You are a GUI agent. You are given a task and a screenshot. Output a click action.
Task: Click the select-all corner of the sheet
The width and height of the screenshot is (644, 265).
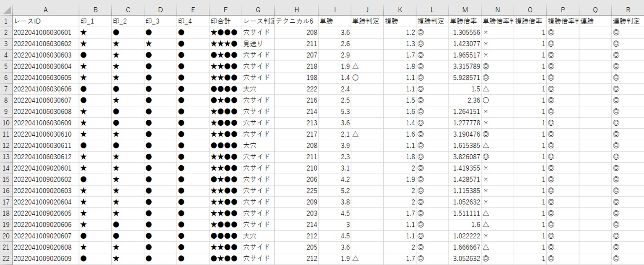click(x=6, y=10)
